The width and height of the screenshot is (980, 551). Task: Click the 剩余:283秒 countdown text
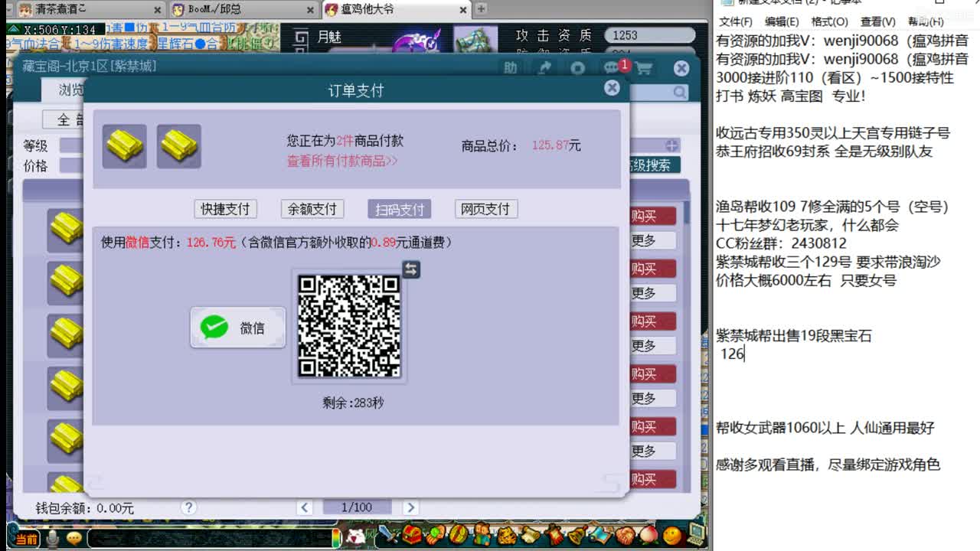click(x=353, y=403)
